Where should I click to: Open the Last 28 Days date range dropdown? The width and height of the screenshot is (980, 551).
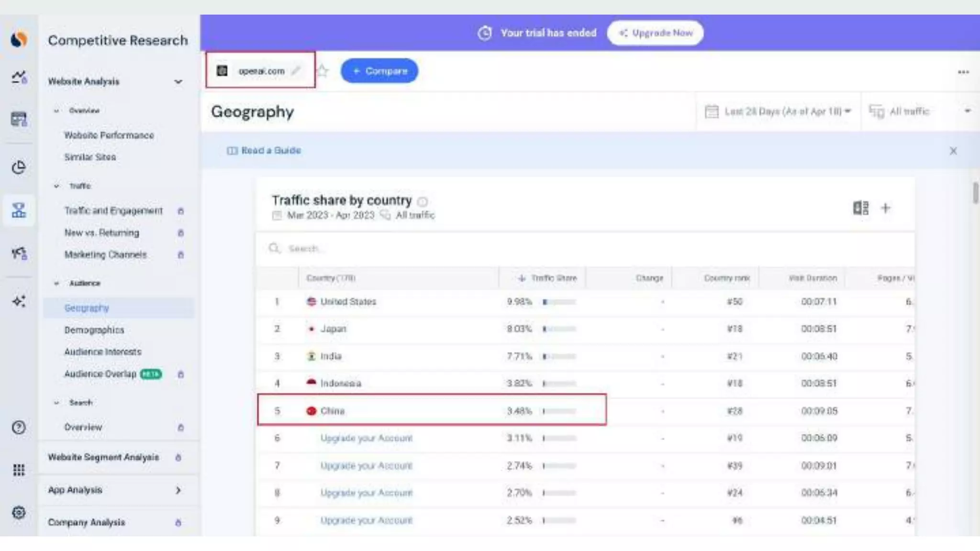(x=779, y=111)
